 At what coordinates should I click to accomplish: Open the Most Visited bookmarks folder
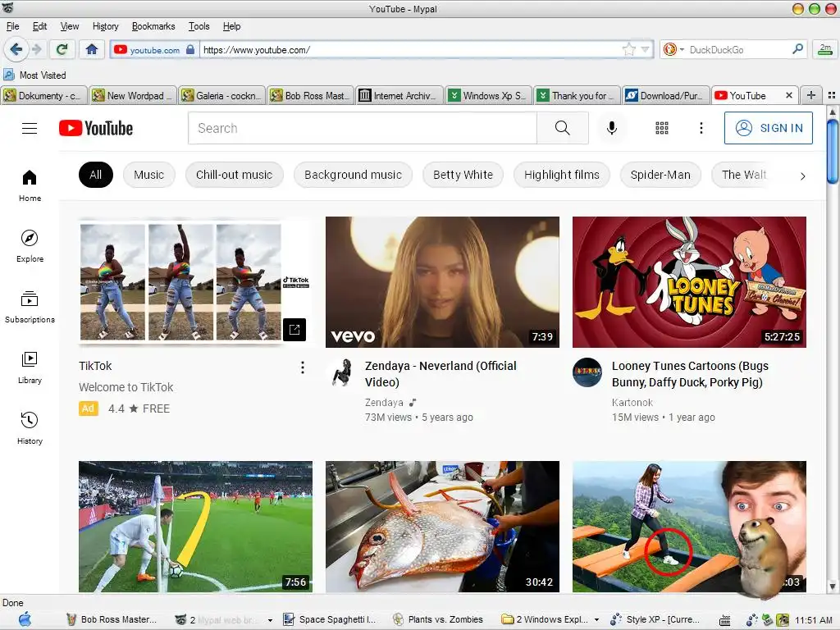34,75
